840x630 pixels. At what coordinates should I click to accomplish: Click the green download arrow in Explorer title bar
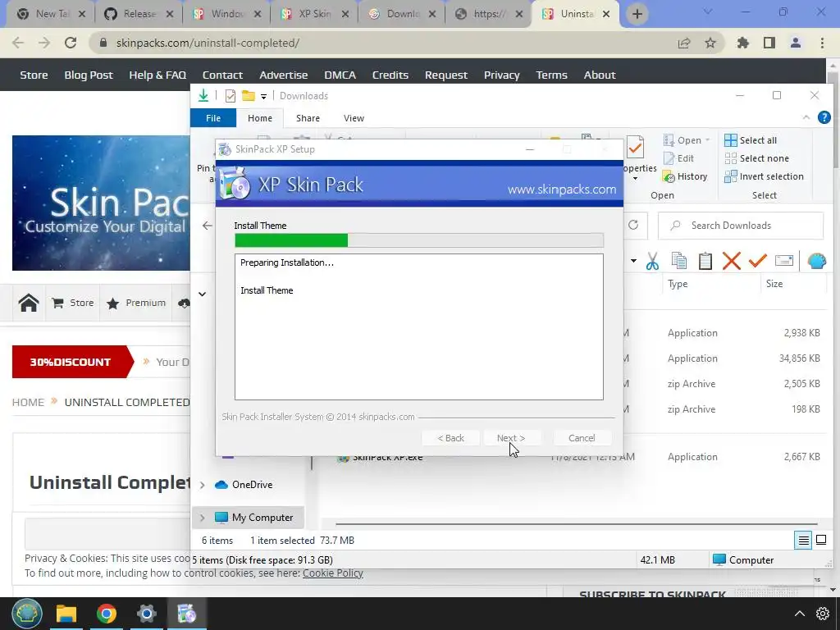(x=203, y=95)
